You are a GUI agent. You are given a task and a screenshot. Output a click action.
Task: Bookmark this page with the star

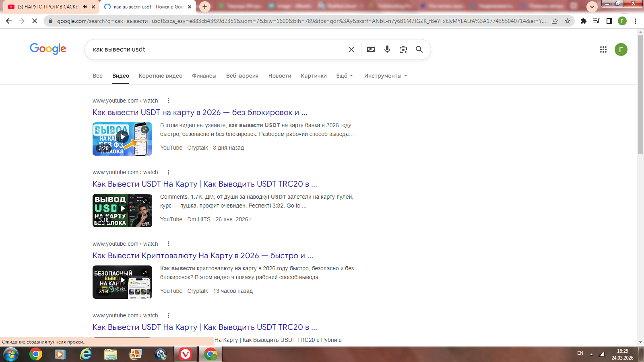(568, 21)
